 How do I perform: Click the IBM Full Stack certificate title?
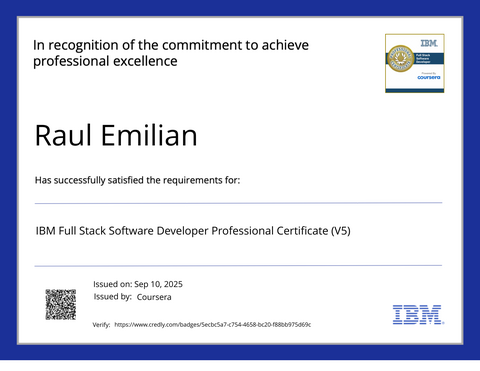[193, 231]
